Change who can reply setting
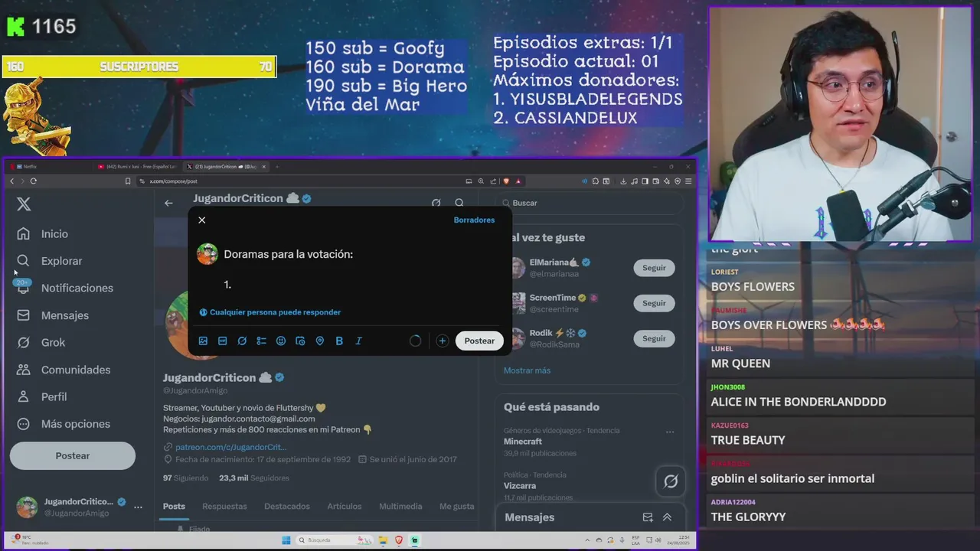 click(270, 312)
